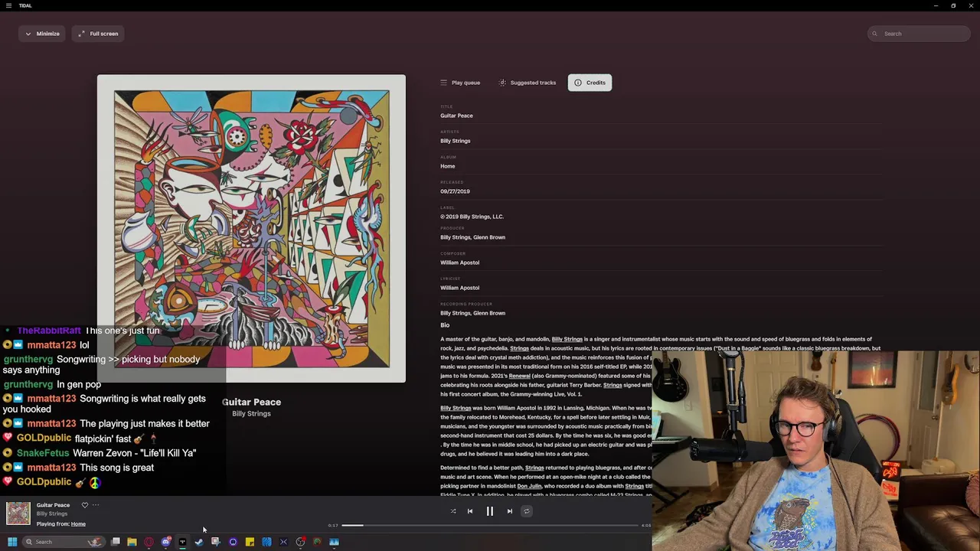Screen dimensions: 980x551
Task: Click 'Guitar Peace' title value in credits
Action: 456,116
